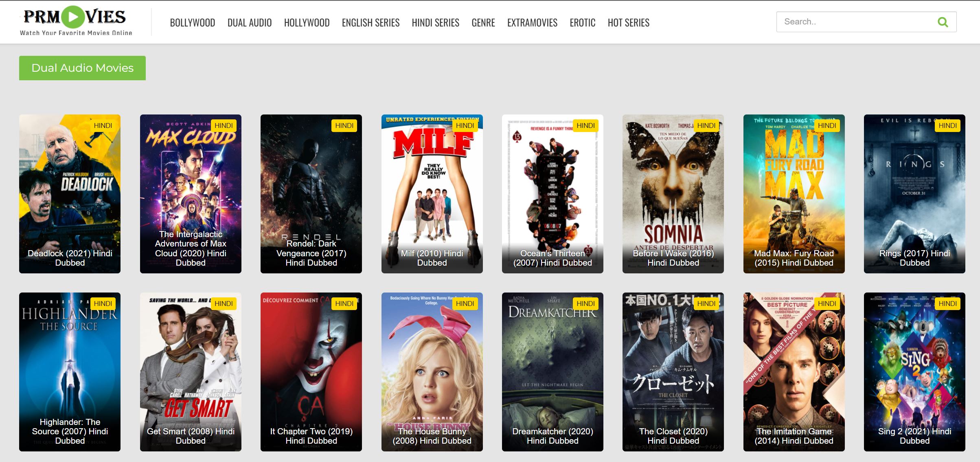Open the Erotic menu
The height and width of the screenshot is (462, 980).
[583, 23]
